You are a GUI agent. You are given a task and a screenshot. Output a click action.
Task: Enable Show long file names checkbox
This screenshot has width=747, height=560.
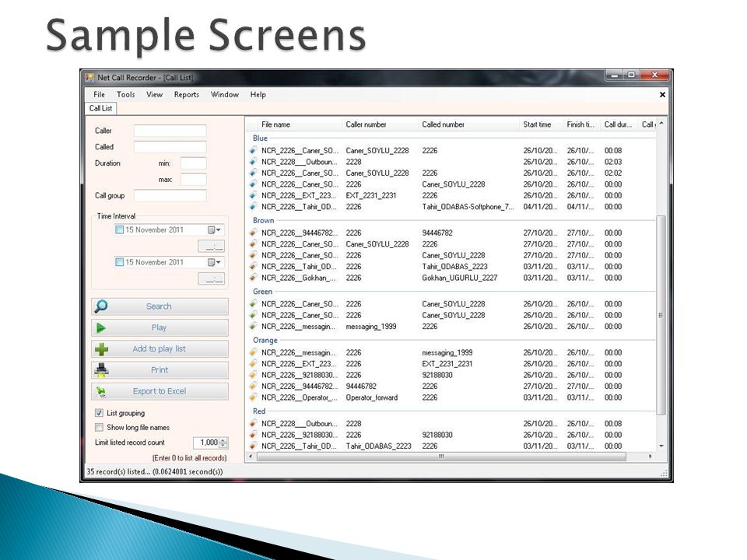99,427
